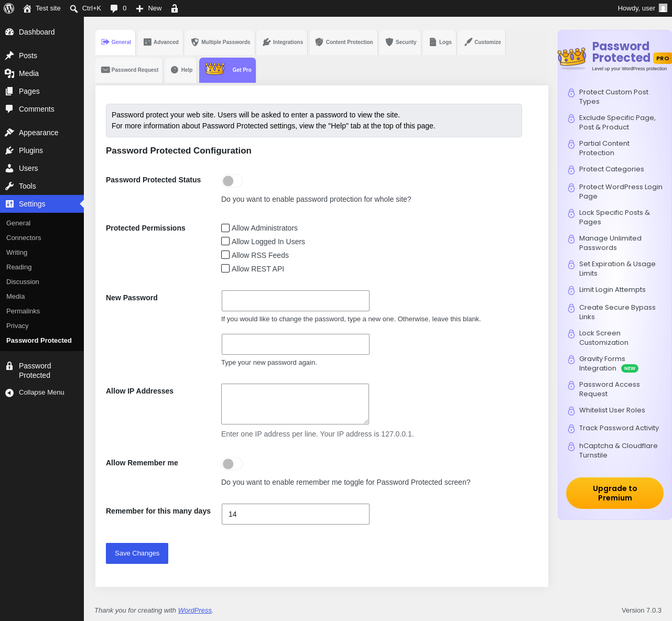This screenshot has height=621, width=672.
Task: Open the Test site home icon
Action: pos(27,8)
